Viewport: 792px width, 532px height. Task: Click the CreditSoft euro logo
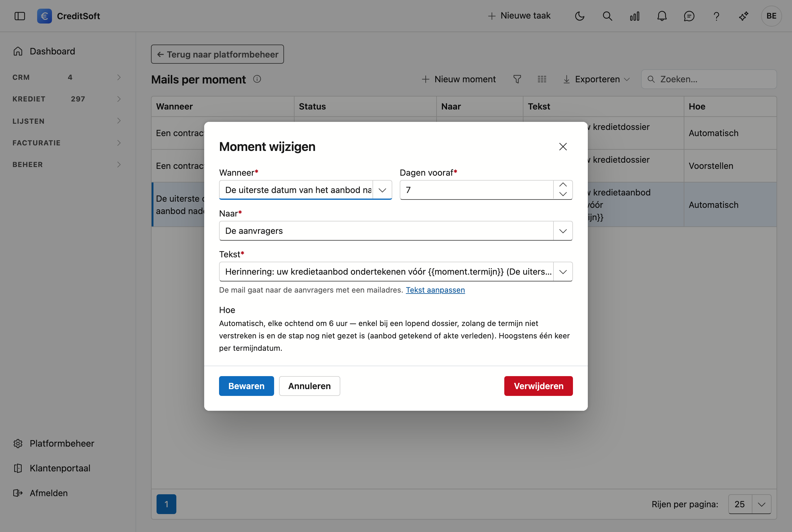pyautogui.click(x=45, y=16)
